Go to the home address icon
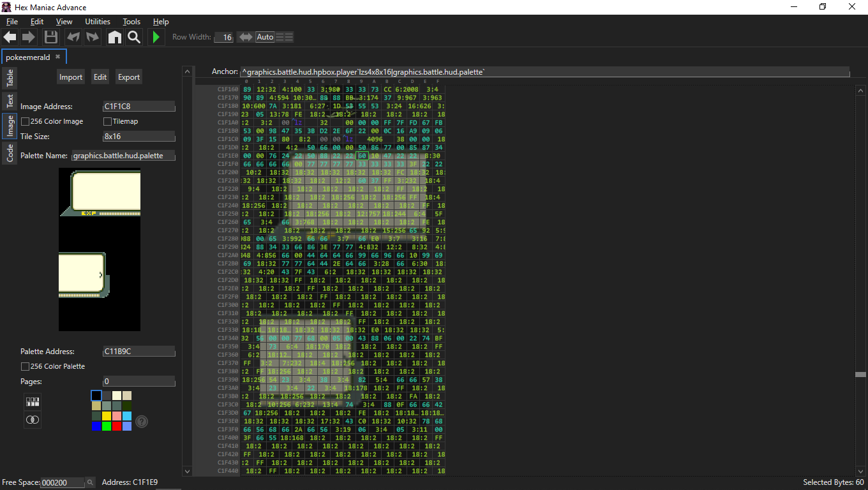 115,37
